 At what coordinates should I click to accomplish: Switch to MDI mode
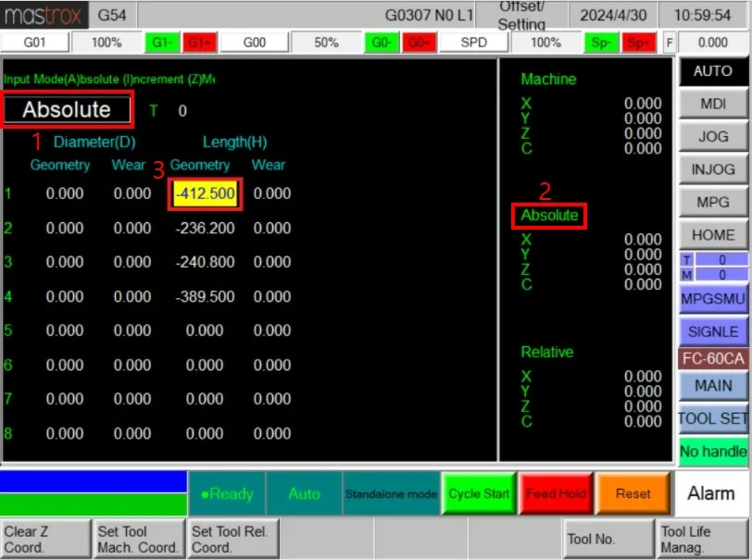(713, 104)
